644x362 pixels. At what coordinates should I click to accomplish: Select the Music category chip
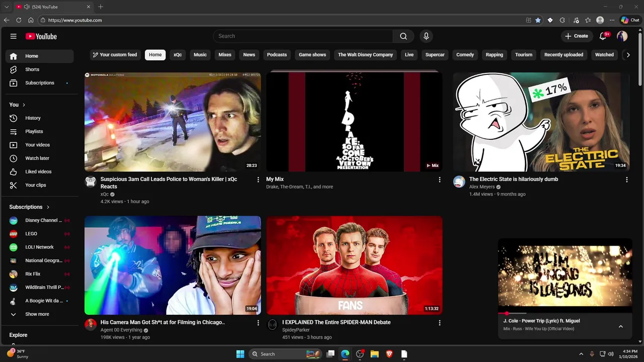pyautogui.click(x=200, y=55)
